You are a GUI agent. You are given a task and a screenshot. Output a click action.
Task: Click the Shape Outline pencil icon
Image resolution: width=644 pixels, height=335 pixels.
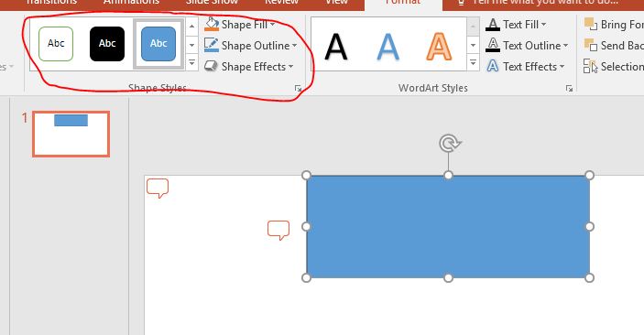(x=212, y=45)
